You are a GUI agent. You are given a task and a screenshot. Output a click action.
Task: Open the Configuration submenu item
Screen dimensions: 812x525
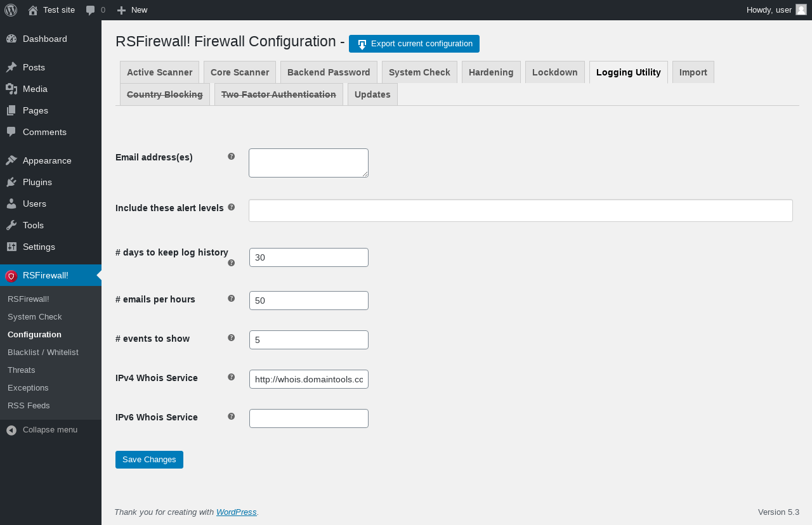click(x=34, y=334)
